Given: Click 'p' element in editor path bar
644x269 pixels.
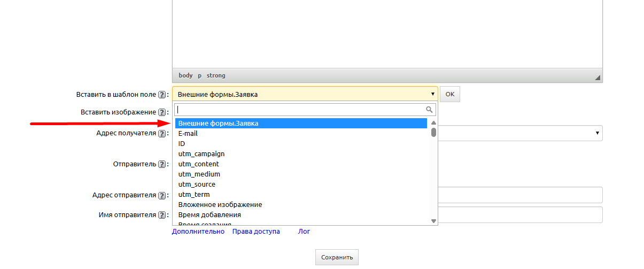Looking at the screenshot, I should [200, 75].
